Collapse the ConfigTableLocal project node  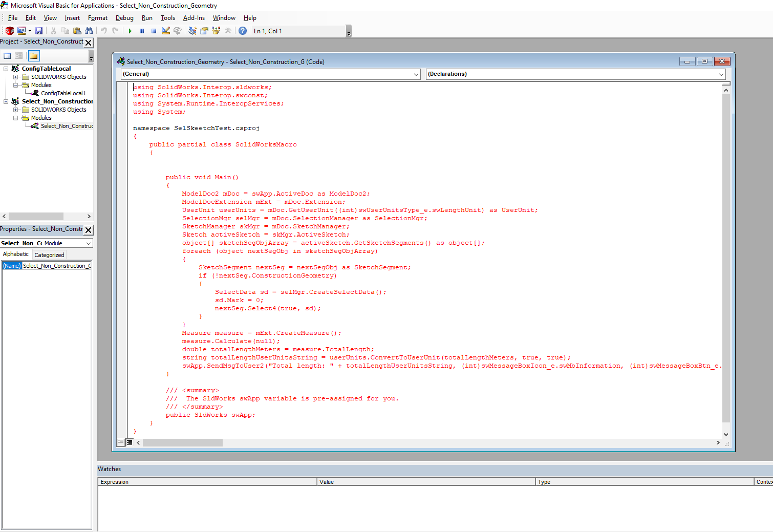[6, 69]
